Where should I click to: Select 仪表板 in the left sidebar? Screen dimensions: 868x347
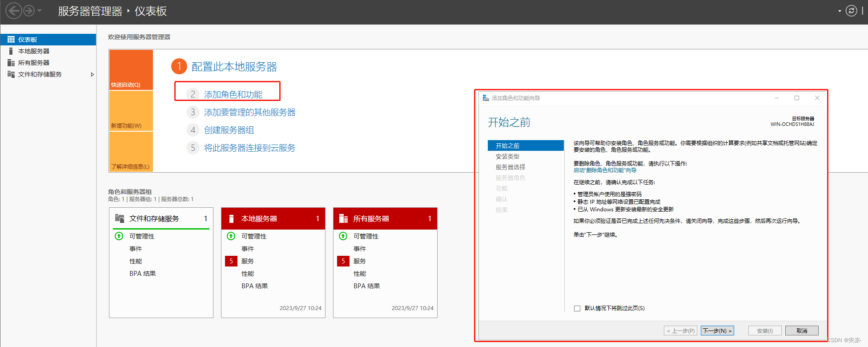pyautogui.click(x=48, y=40)
